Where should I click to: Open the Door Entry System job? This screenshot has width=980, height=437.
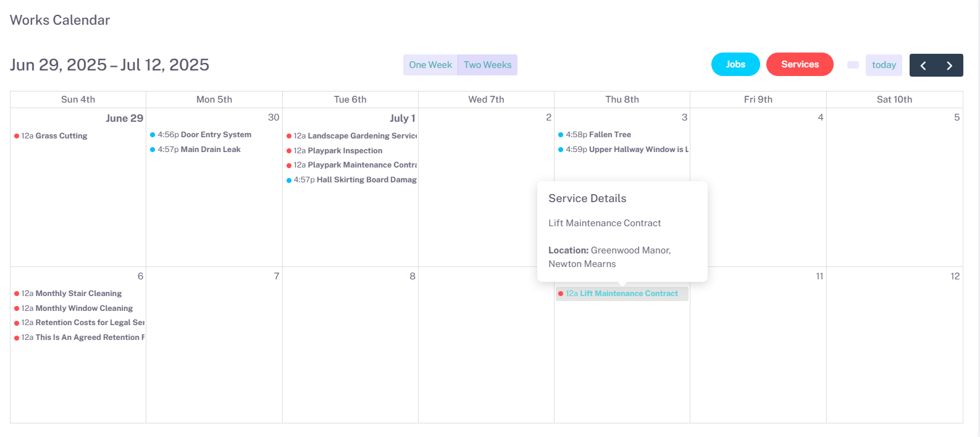(216, 135)
